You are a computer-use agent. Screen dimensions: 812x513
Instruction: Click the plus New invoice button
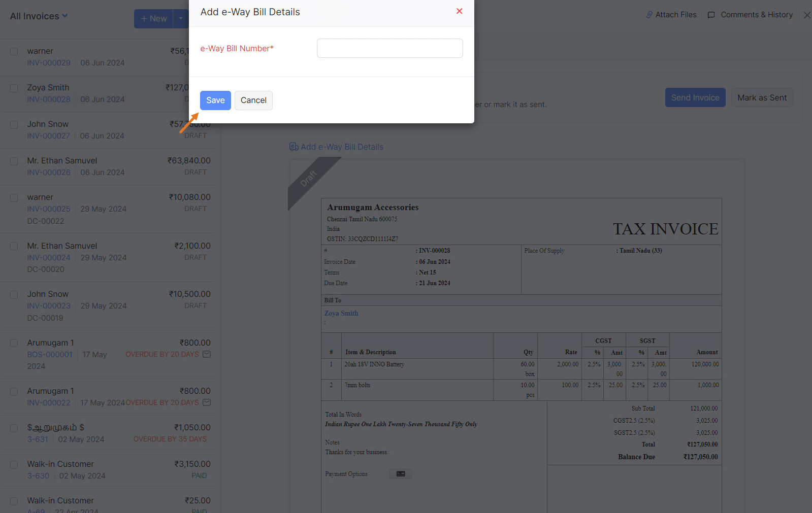coord(153,19)
